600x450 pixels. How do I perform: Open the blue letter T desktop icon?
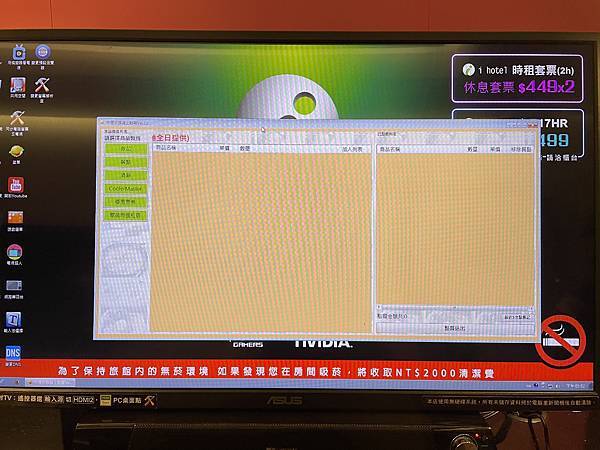[13, 320]
